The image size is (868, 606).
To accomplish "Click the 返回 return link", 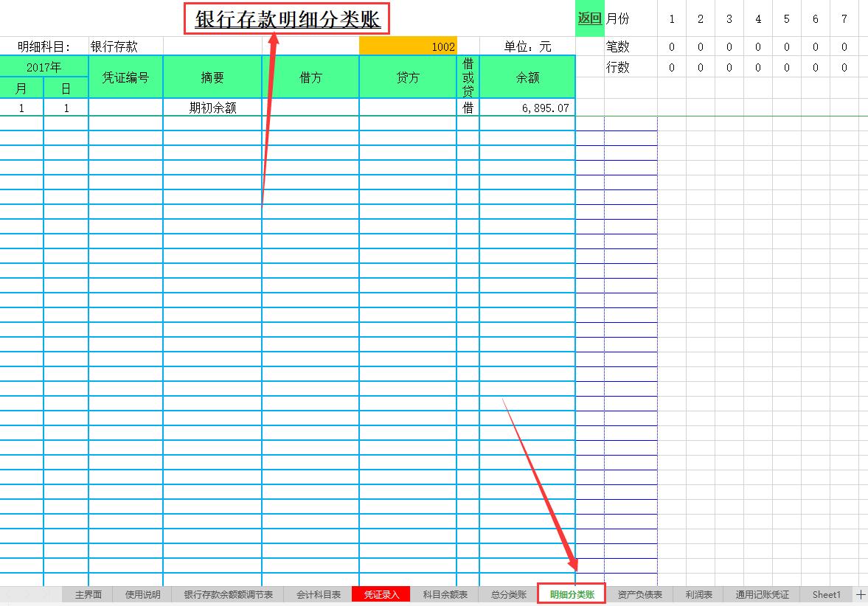I will click(x=588, y=18).
